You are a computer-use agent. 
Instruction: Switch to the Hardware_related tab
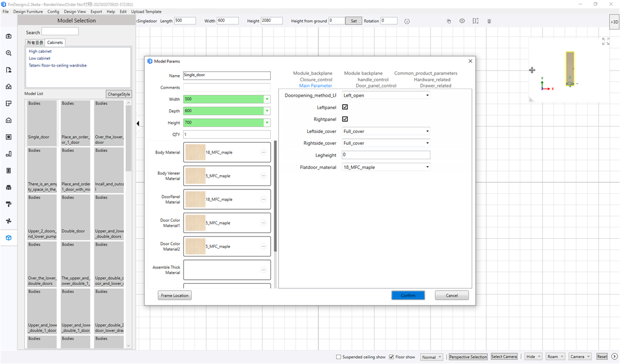click(432, 80)
